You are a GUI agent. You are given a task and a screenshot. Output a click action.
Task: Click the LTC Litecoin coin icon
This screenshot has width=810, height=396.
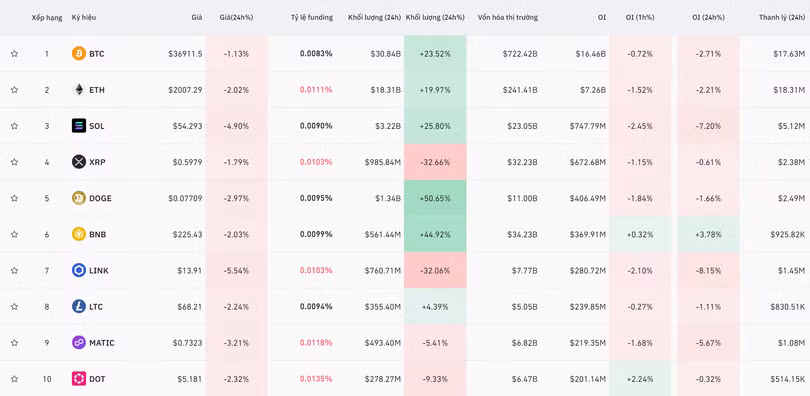(x=79, y=307)
